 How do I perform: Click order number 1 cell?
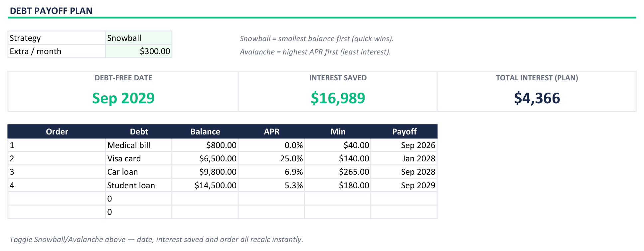click(x=57, y=145)
